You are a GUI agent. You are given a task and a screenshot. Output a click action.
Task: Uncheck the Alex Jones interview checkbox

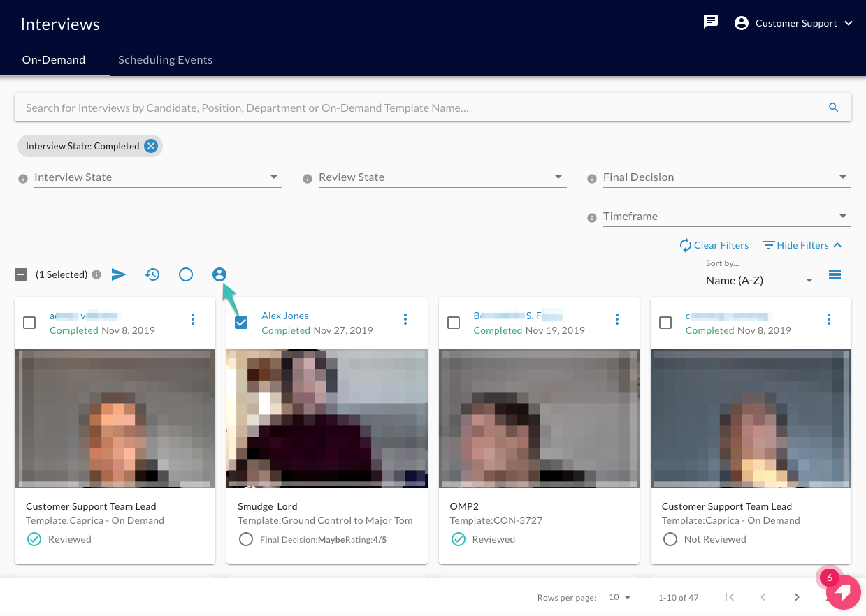coord(241,323)
